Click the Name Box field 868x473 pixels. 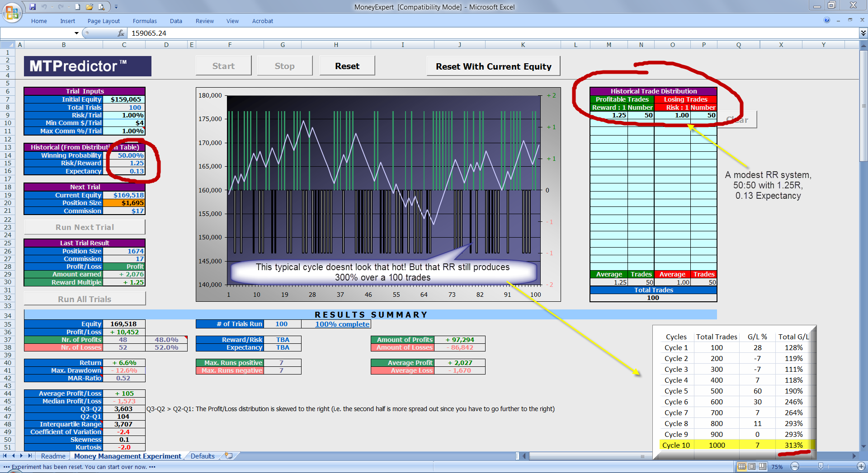click(x=37, y=33)
